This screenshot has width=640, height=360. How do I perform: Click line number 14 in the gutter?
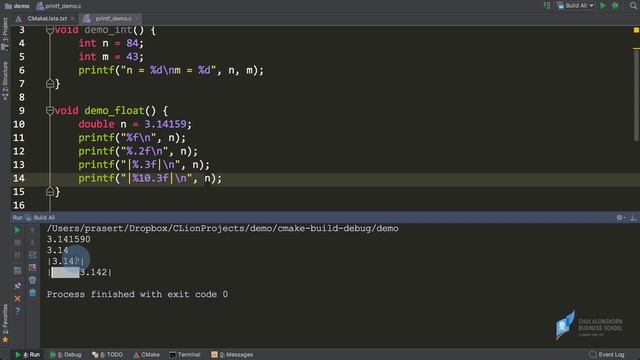tap(18, 178)
